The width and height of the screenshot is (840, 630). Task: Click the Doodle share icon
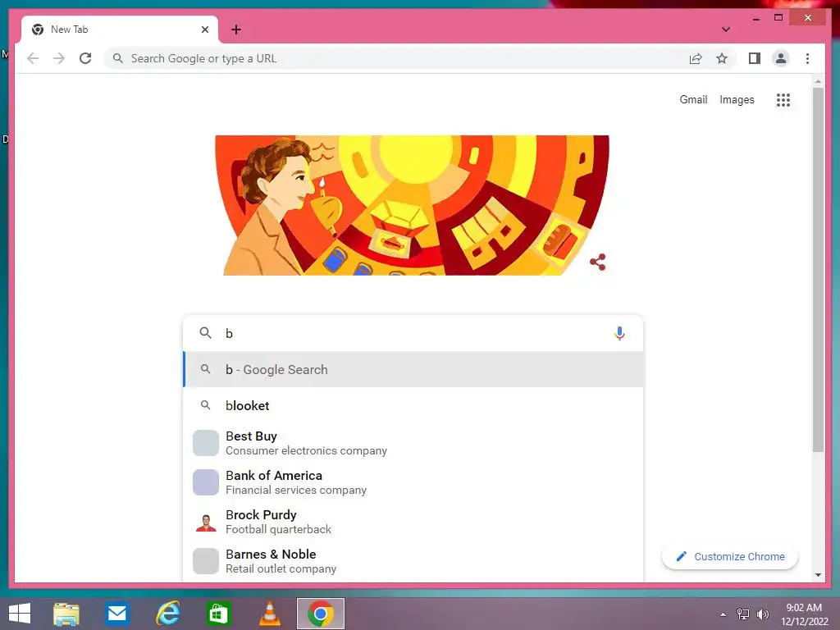click(x=597, y=262)
